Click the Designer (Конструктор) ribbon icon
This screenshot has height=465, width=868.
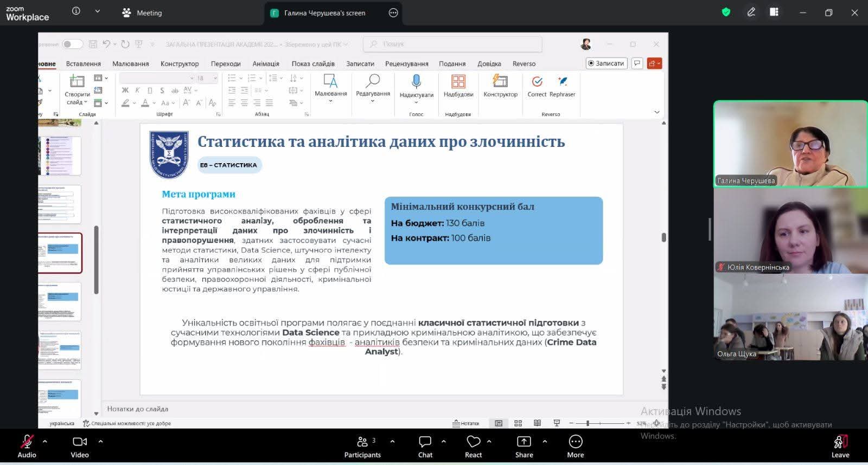(500, 82)
